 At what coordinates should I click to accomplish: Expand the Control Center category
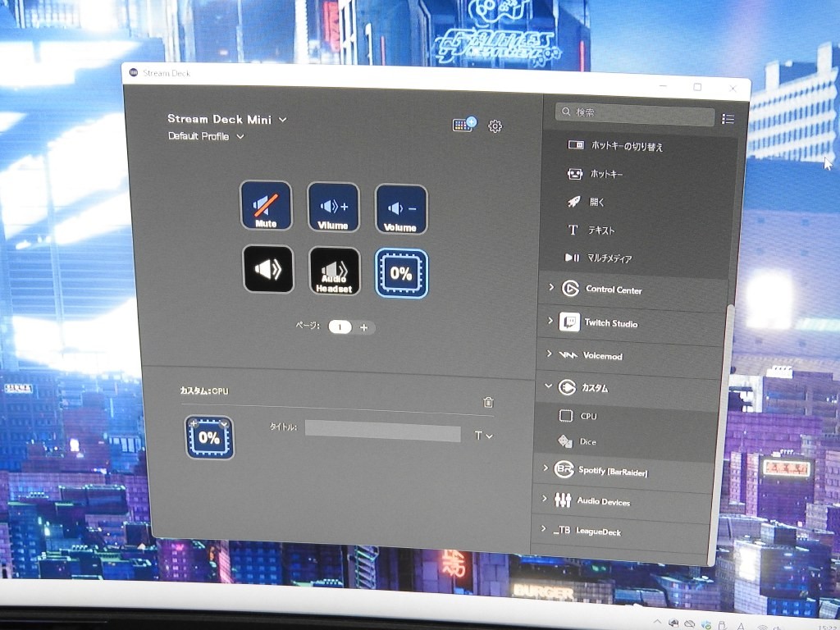click(551, 287)
